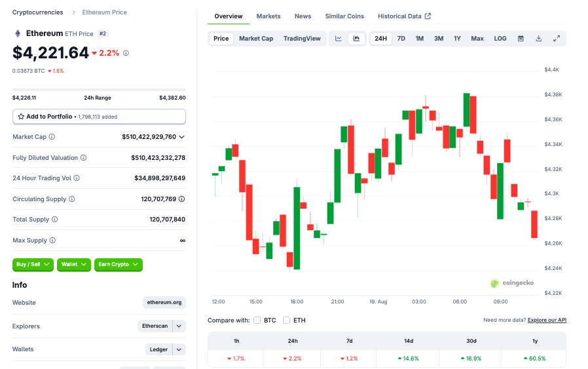Click the $4,382.60 range high value
Image resolution: width=588 pixels, height=369 pixels.
(172, 98)
